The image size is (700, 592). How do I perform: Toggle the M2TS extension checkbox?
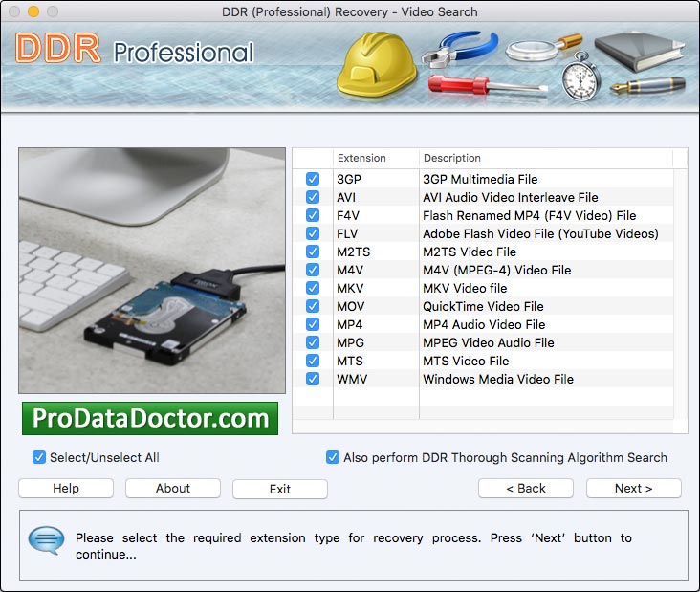tap(313, 252)
